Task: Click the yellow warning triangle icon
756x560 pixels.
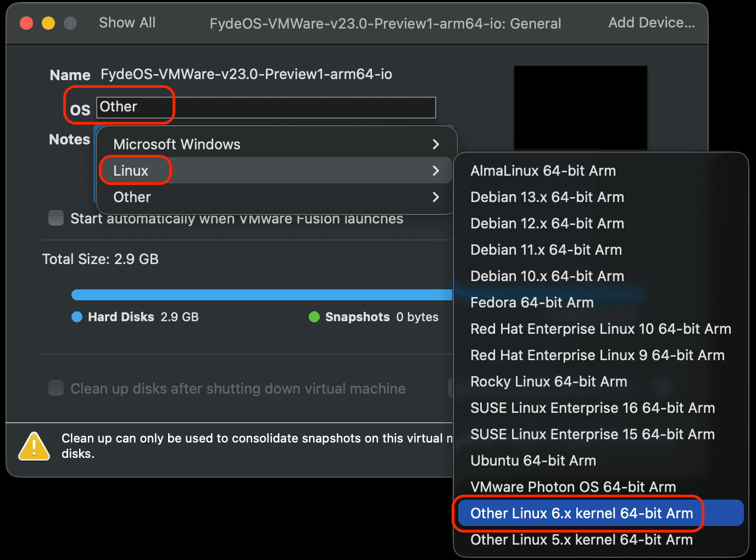Action: (x=34, y=446)
